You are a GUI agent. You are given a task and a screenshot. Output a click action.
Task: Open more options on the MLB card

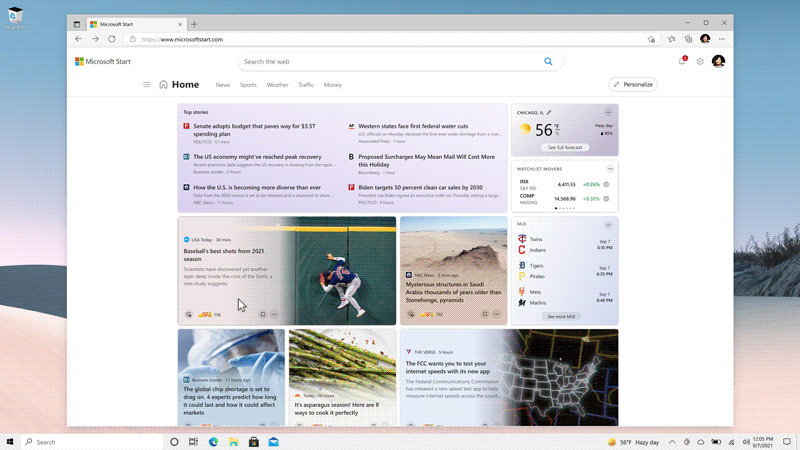click(x=608, y=224)
